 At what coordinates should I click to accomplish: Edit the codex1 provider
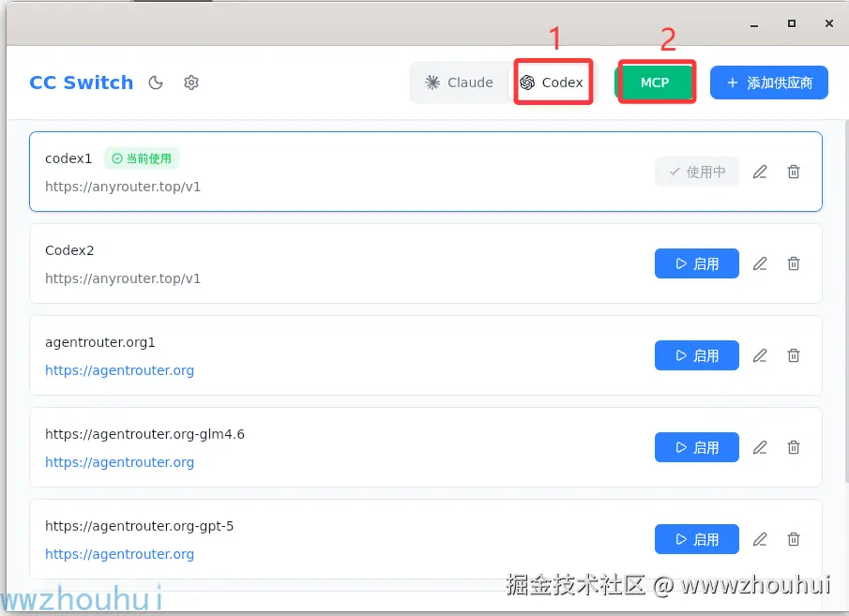point(760,173)
